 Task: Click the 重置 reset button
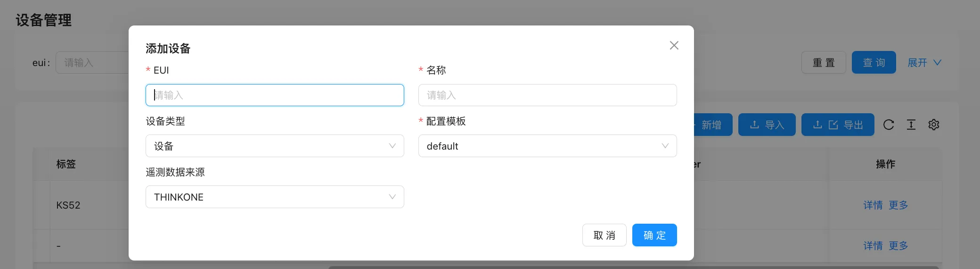824,62
